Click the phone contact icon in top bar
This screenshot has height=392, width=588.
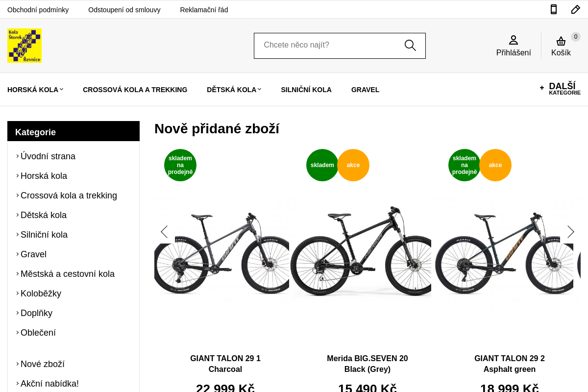(x=553, y=9)
